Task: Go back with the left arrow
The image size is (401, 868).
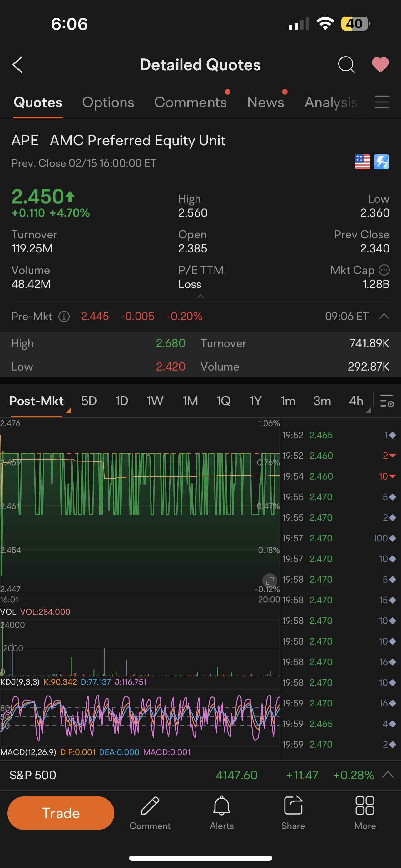Action: click(17, 64)
